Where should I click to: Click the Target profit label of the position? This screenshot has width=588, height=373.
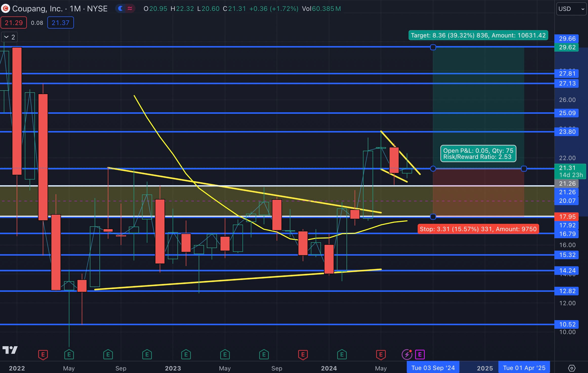(478, 35)
